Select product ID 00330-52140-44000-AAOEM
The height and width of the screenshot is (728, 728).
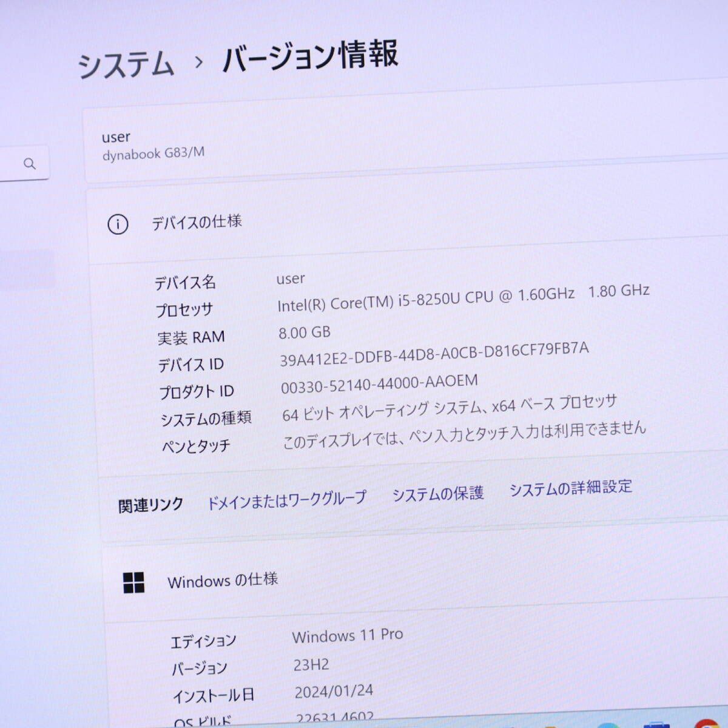coord(379,383)
